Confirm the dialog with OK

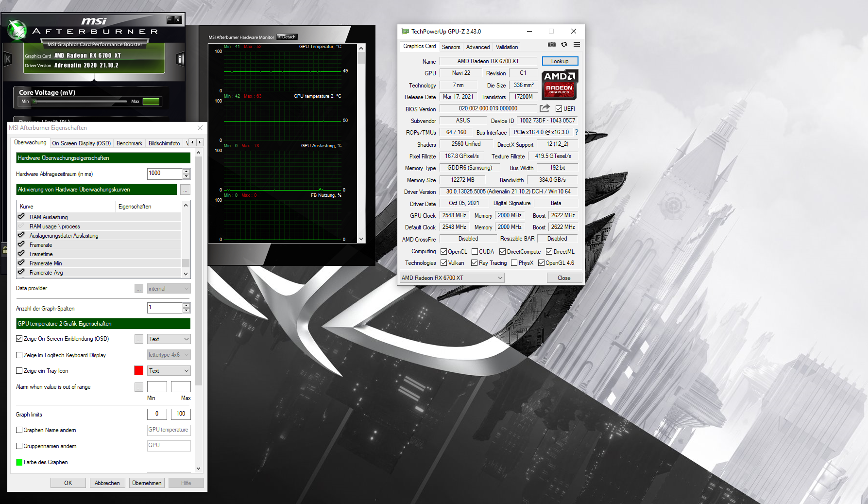(68, 483)
